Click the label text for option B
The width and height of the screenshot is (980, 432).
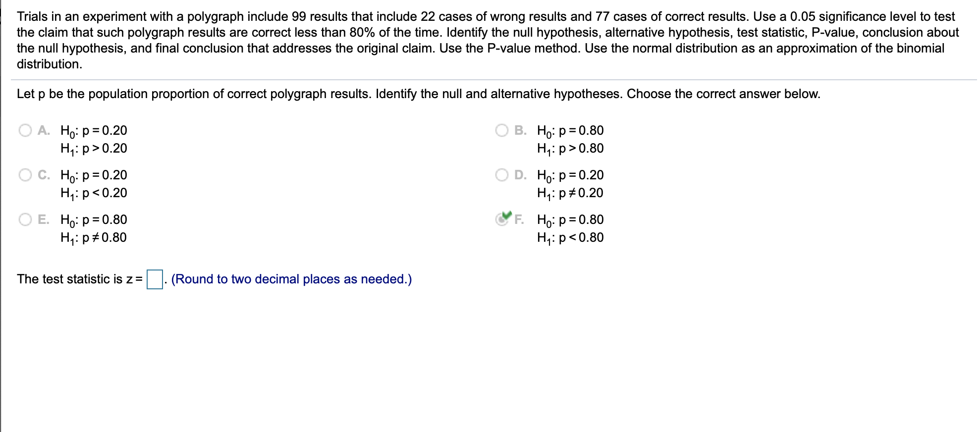pyautogui.click(x=520, y=130)
